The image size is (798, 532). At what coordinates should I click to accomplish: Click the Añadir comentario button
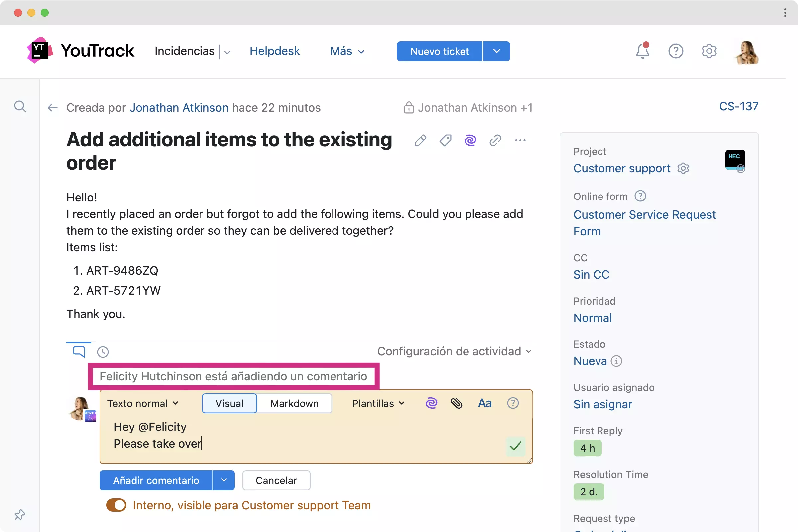[x=156, y=480]
